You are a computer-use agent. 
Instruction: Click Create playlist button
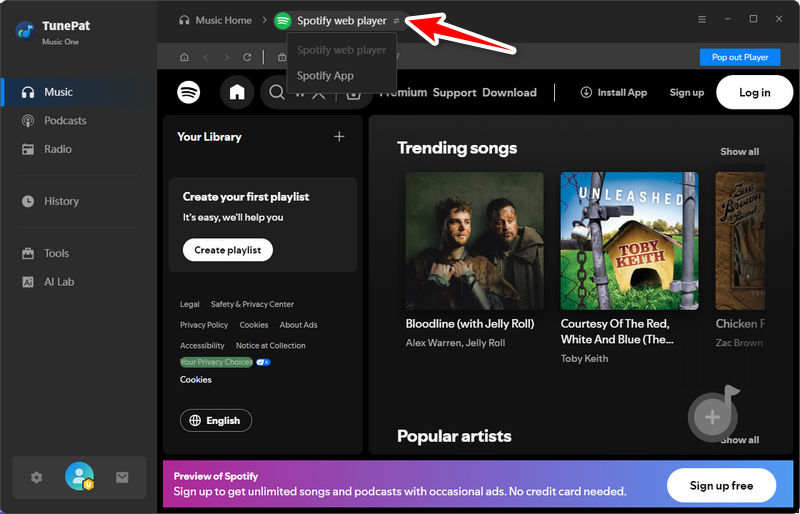(x=228, y=250)
